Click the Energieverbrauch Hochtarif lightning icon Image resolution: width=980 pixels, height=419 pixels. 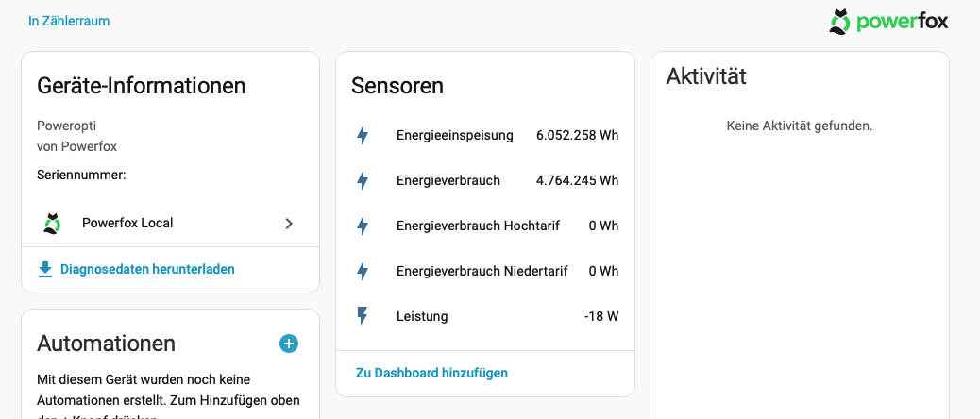[x=363, y=226]
